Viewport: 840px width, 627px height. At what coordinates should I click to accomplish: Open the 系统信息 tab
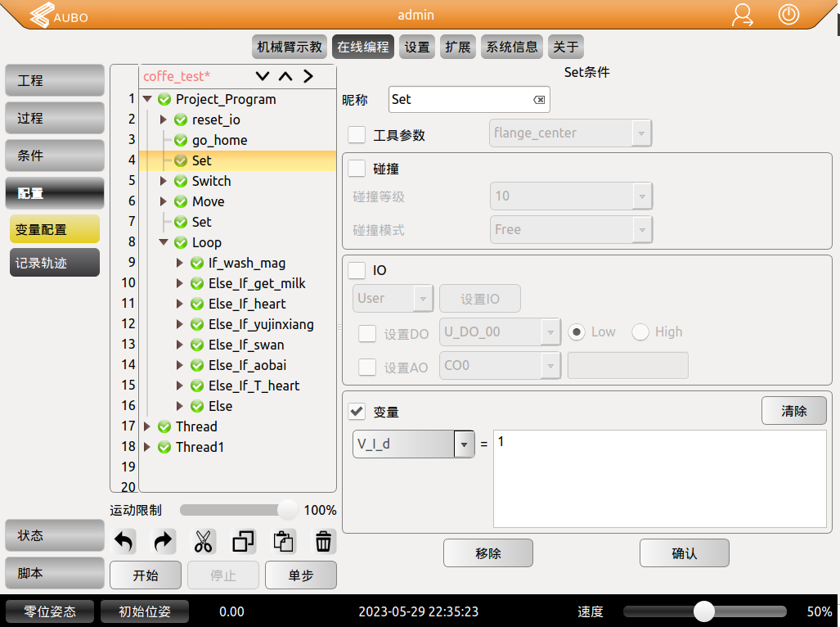coord(512,47)
